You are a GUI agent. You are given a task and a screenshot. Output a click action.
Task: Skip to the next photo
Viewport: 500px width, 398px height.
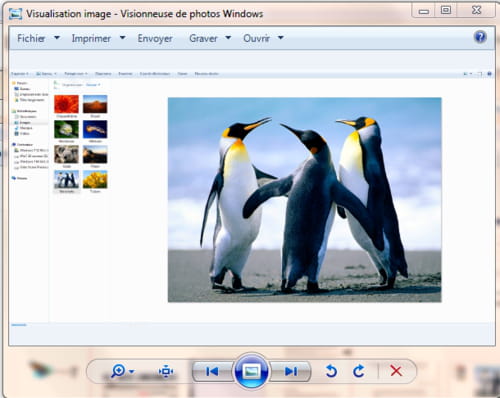(290, 371)
